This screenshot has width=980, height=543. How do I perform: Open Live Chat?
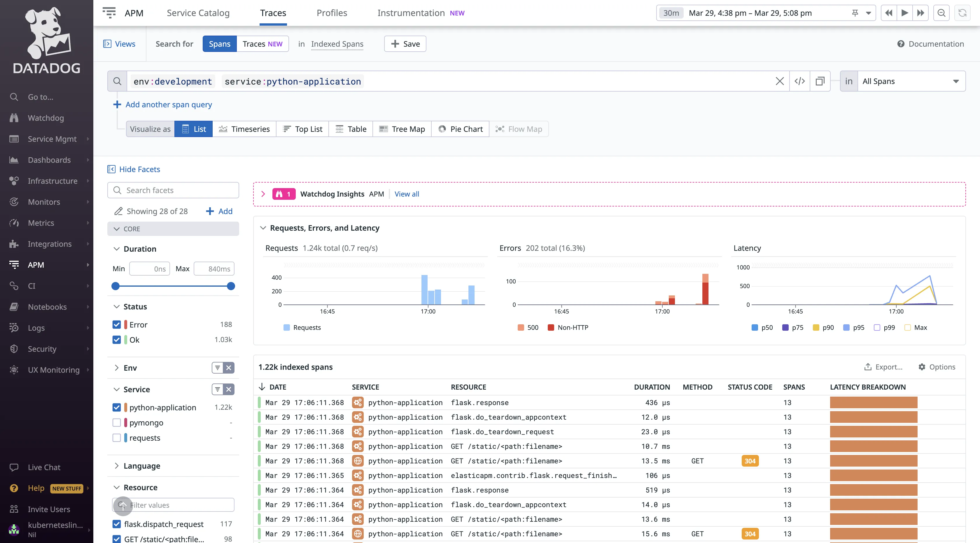(44, 467)
